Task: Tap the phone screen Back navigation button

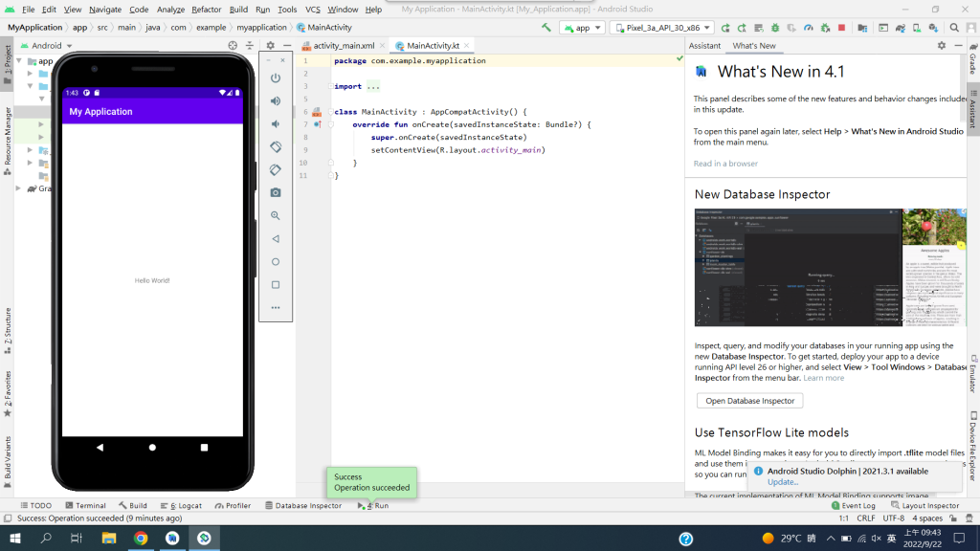Action: 100,448
